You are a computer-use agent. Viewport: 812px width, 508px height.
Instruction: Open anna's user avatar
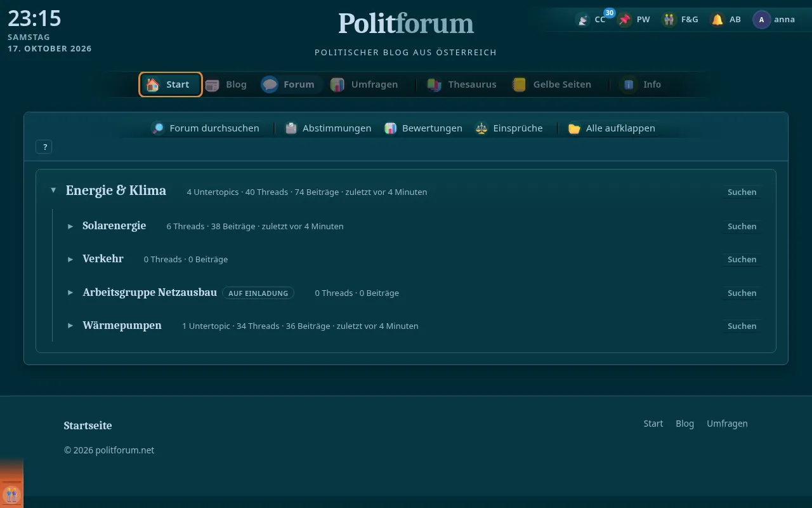coord(761,20)
